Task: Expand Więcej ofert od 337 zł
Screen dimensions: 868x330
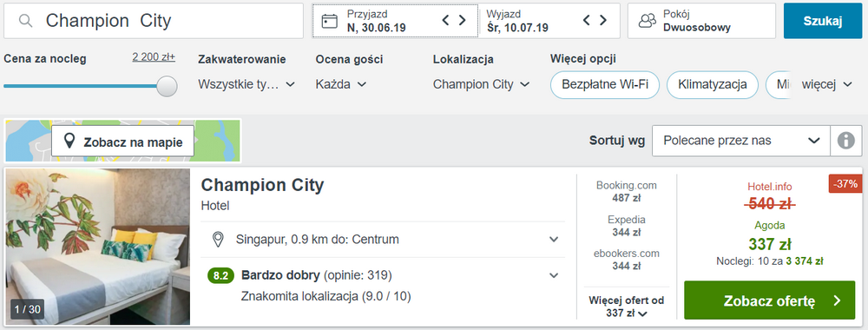Action: 627,307
